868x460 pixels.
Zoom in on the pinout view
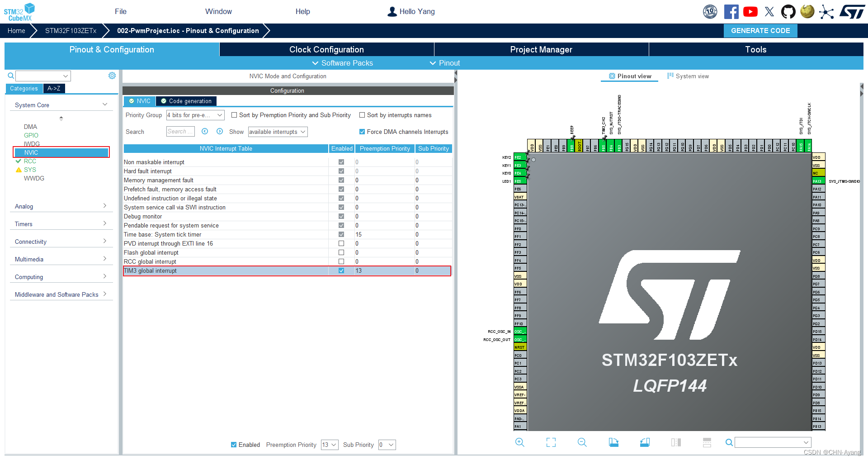coord(520,442)
